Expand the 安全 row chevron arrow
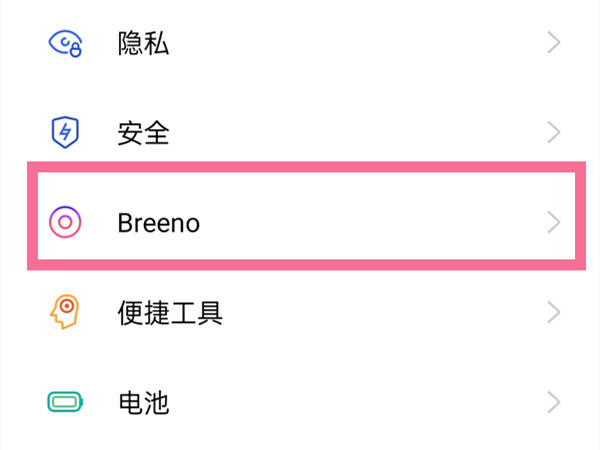The width and height of the screenshot is (600, 450). [555, 132]
